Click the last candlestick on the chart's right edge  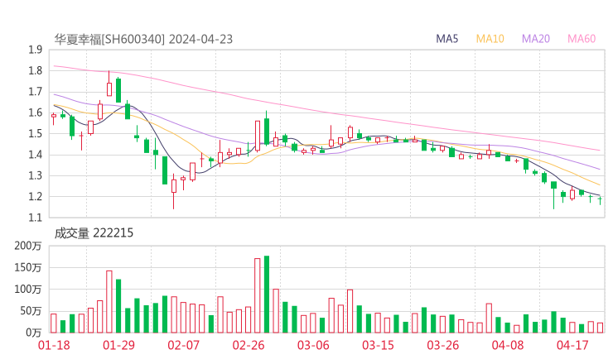coord(600,200)
